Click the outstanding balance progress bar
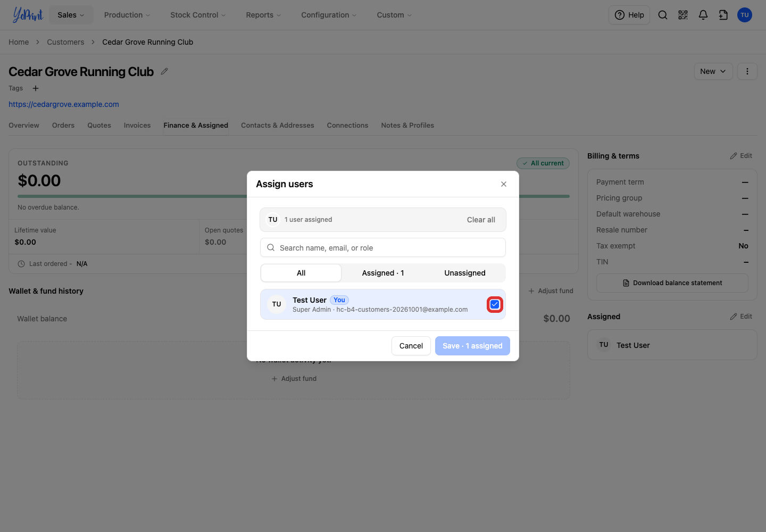 (x=294, y=196)
